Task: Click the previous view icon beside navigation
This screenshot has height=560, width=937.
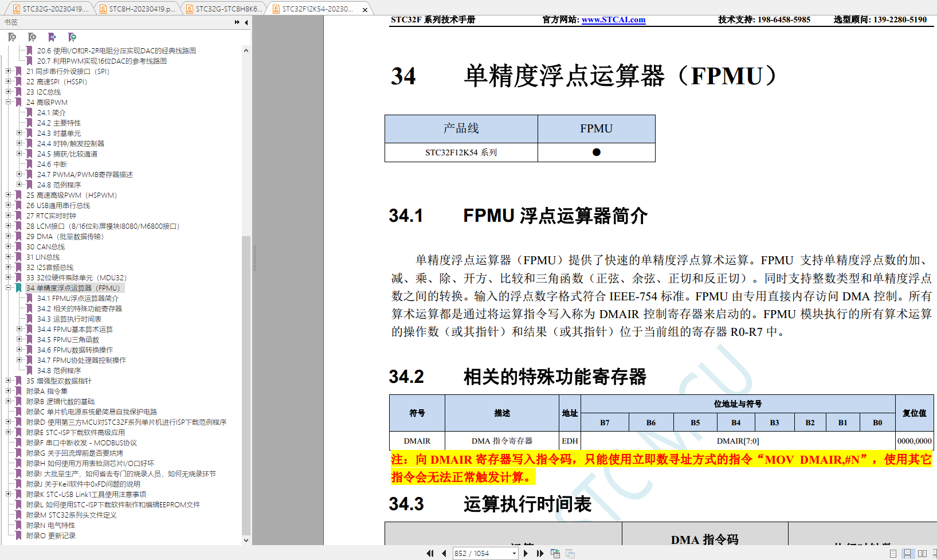Action: (x=555, y=553)
